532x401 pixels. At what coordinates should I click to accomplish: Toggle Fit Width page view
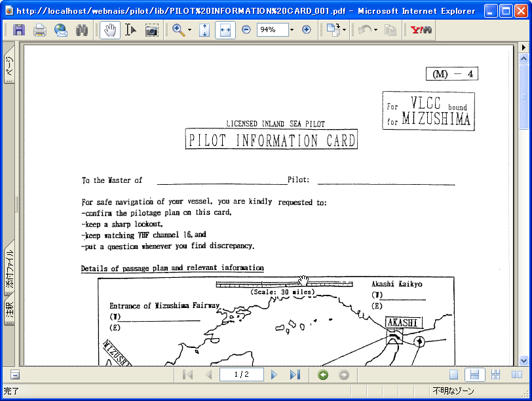[225, 29]
